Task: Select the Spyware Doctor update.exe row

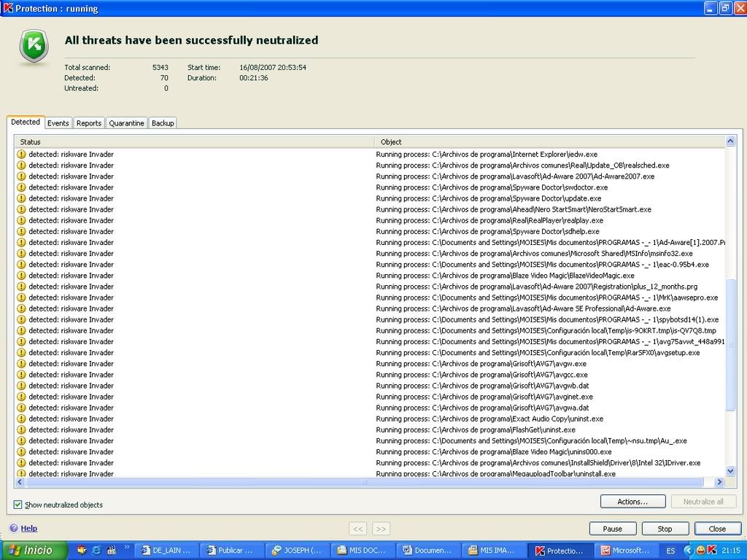Action: [370, 198]
